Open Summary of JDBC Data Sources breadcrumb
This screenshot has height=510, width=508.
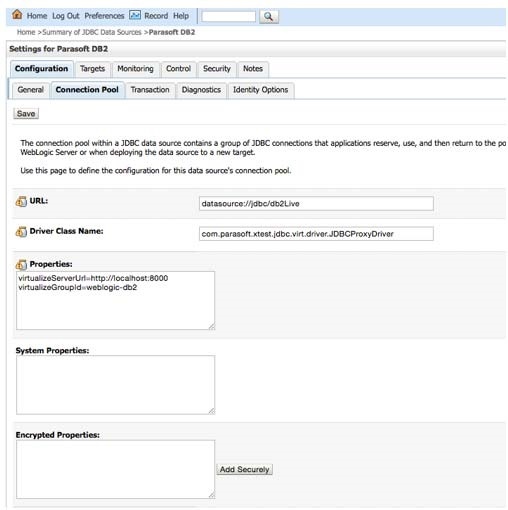(92, 32)
